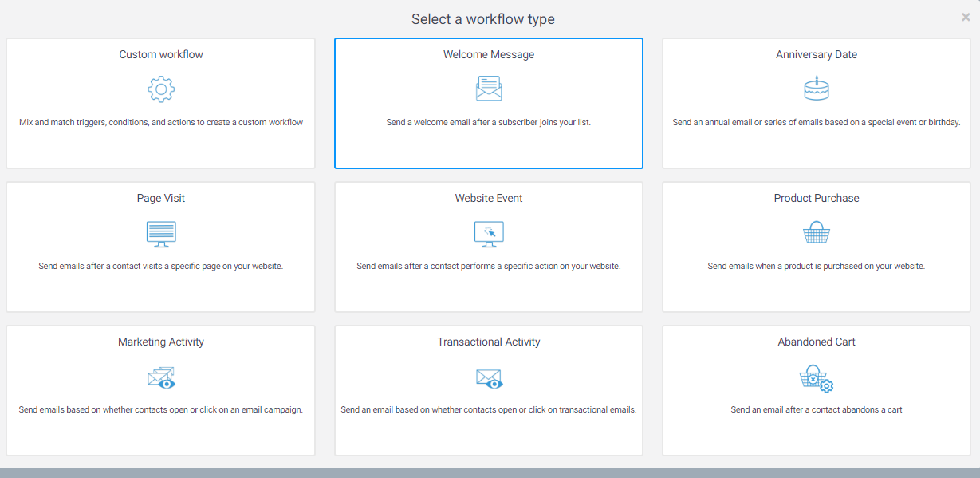Viewport: 980px width, 478px height.
Task: Click the birthday cake Anniversary Date icon
Action: pos(816,89)
